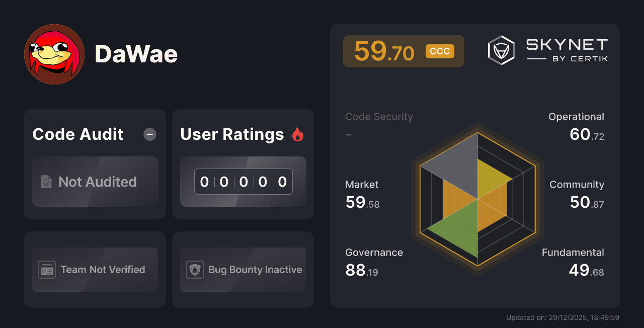Open the overall 59.70 security score
This screenshot has height=328, width=644.
click(x=384, y=51)
